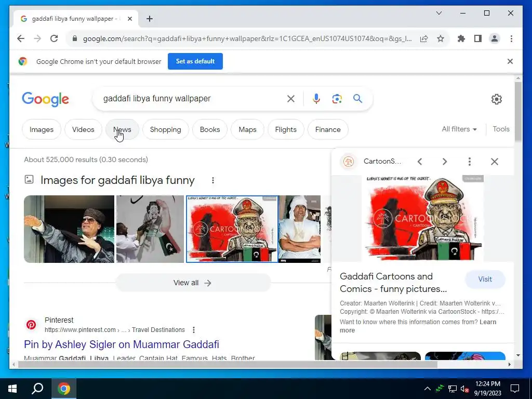
Task: Open Google quick settings gear
Action: tap(496, 99)
